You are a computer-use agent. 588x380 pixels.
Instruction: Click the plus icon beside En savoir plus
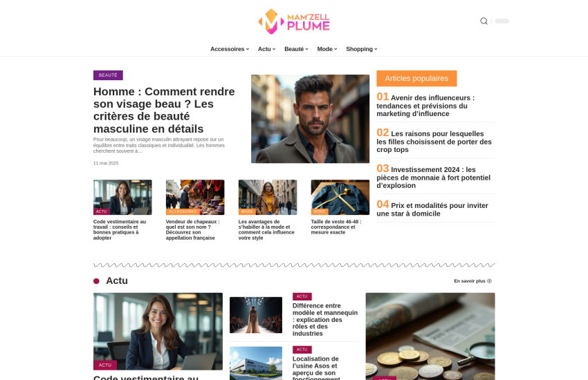click(489, 281)
